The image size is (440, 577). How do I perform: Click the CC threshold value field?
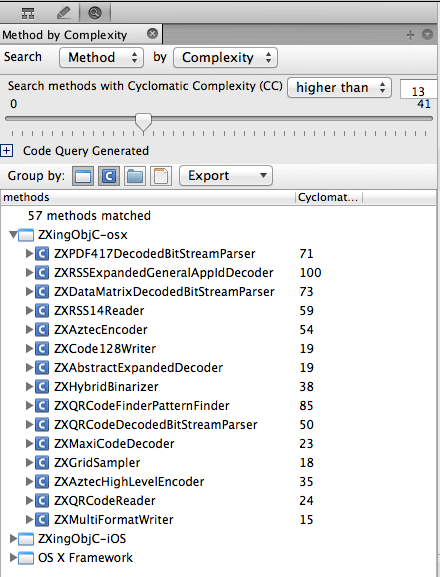pos(419,90)
